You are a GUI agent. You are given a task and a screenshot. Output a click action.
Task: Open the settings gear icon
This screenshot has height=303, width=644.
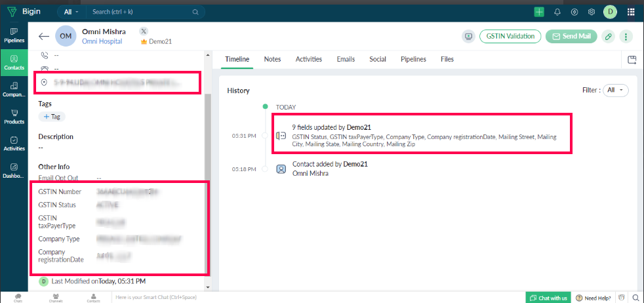592,12
